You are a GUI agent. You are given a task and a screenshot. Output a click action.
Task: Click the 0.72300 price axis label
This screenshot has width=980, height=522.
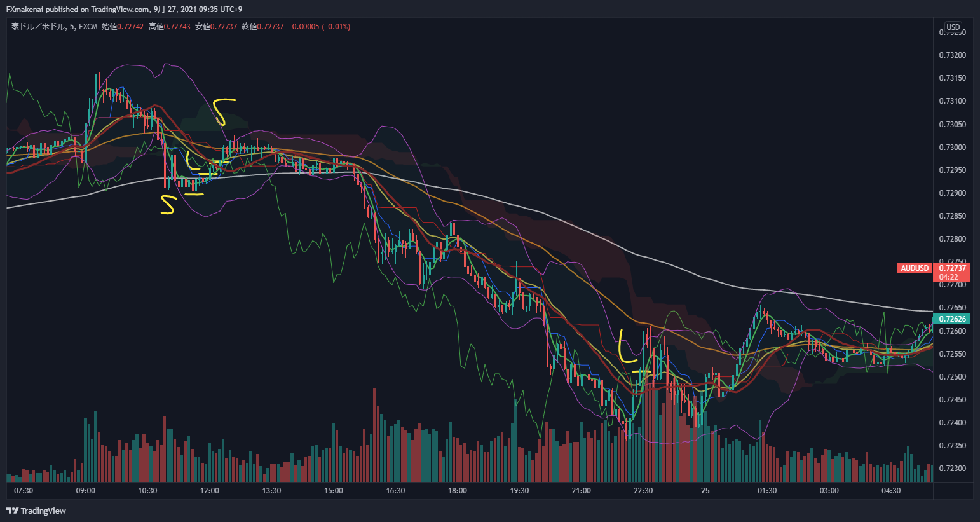(952, 469)
